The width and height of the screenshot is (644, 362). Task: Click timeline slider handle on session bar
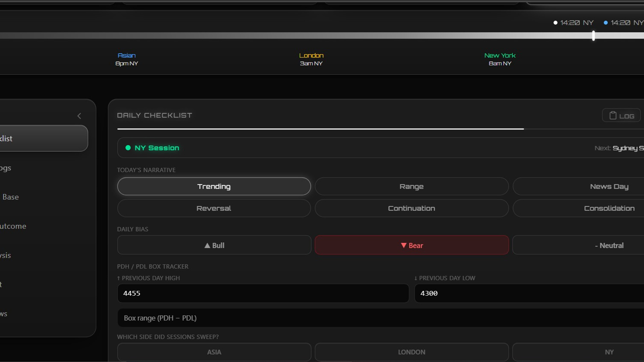click(593, 36)
